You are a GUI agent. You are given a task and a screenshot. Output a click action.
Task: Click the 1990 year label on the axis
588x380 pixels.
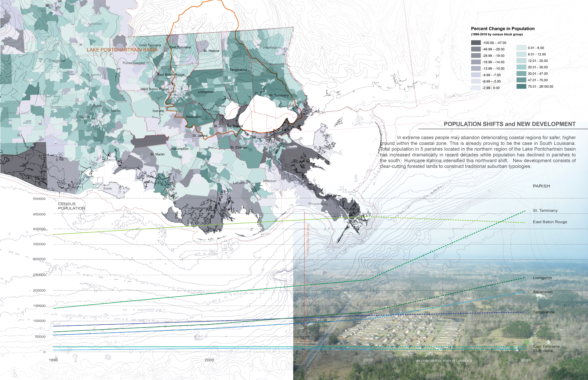click(x=53, y=360)
